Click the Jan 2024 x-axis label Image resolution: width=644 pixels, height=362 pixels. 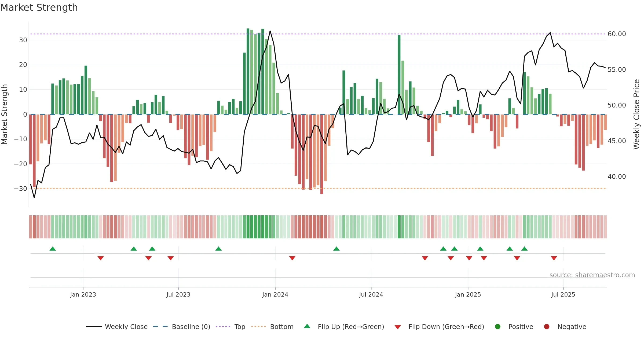tap(275, 294)
